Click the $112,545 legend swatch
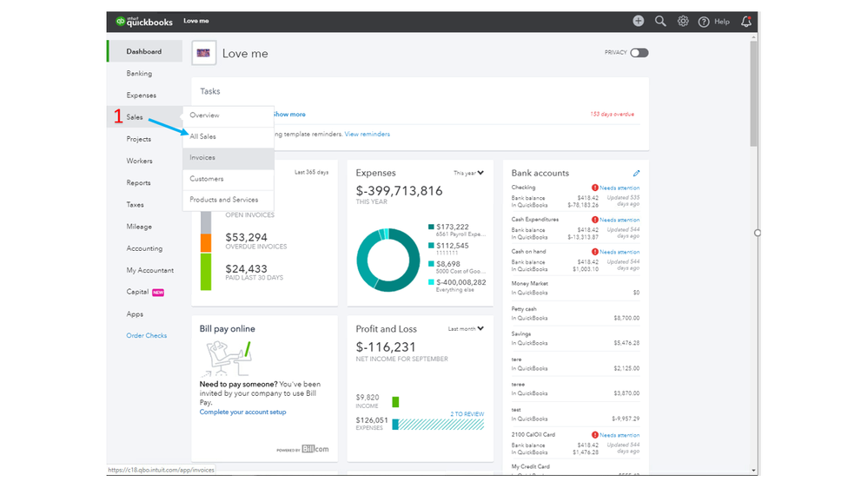This screenshot has height=488, width=868. coord(431,246)
